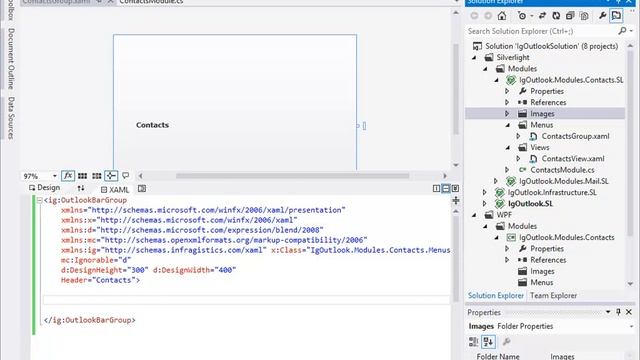Screen dimensions: 640x360
Task: Click the ContactsModule.cs C# file icon
Action: click(x=522, y=170)
